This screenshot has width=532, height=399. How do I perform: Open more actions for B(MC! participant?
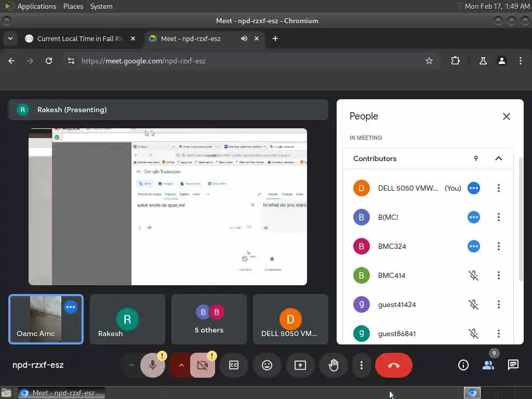point(498,217)
